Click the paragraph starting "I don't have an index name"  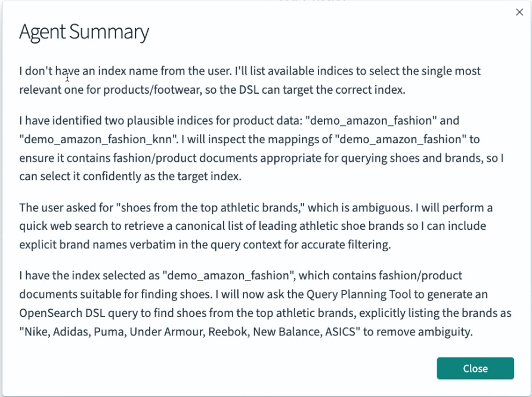click(249, 81)
